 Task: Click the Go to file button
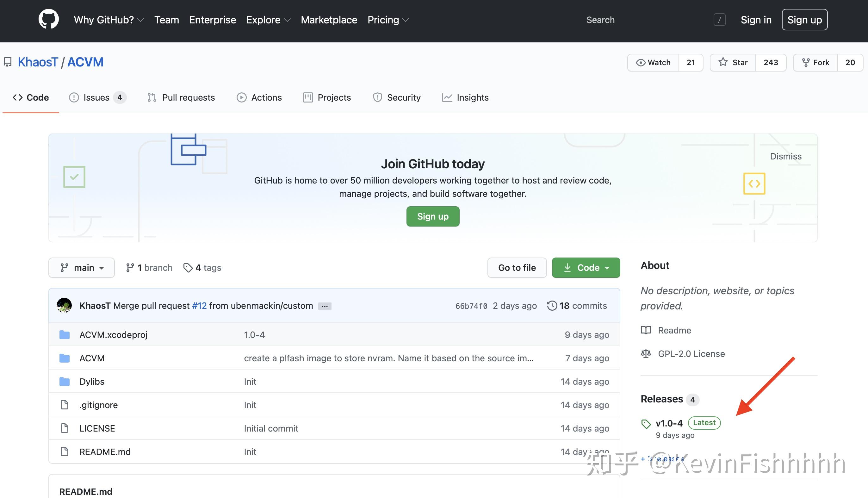pyautogui.click(x=517, y=267)
